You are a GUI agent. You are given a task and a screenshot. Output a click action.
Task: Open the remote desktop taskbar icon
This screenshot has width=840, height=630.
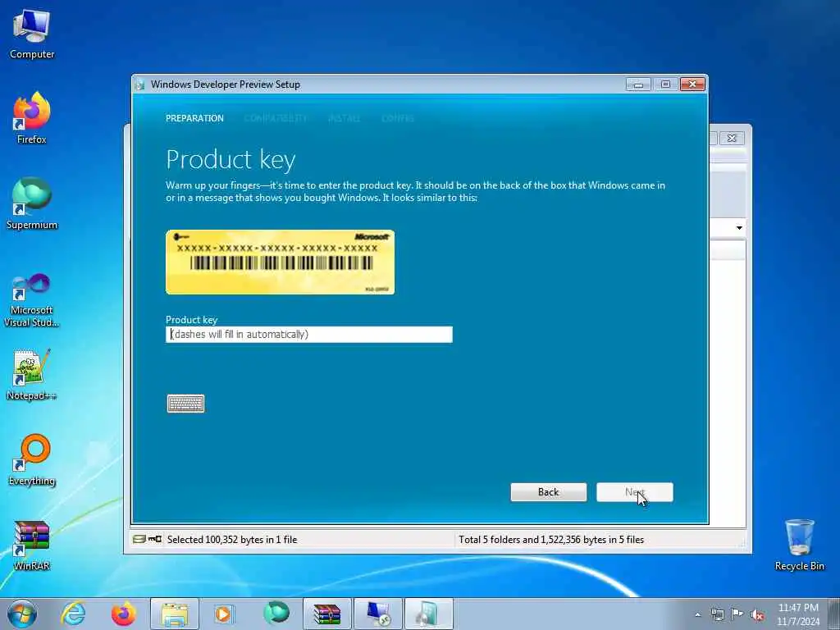click(x=378, y=614)
